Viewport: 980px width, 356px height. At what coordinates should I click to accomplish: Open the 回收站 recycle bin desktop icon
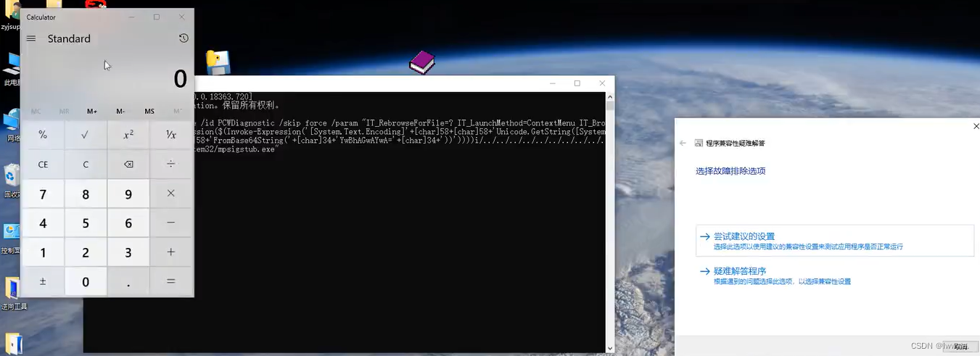click(x=12, y=181)
